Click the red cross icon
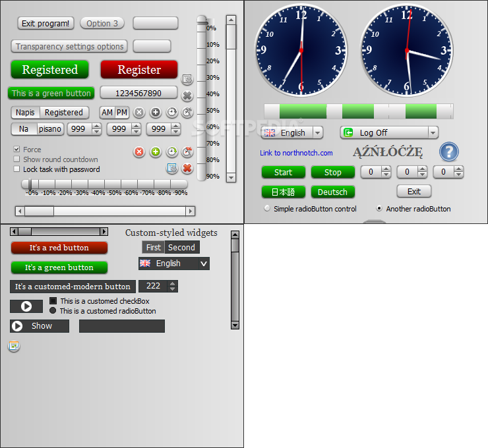The height and width of the screenshot is (448, 488). [x=187, y=168]
